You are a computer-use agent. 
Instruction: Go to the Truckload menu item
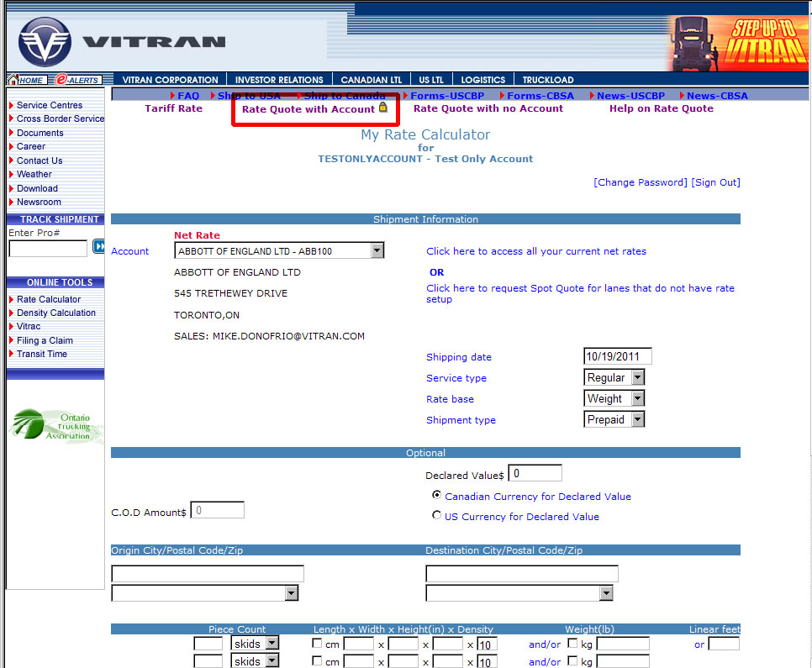point(548,80)
